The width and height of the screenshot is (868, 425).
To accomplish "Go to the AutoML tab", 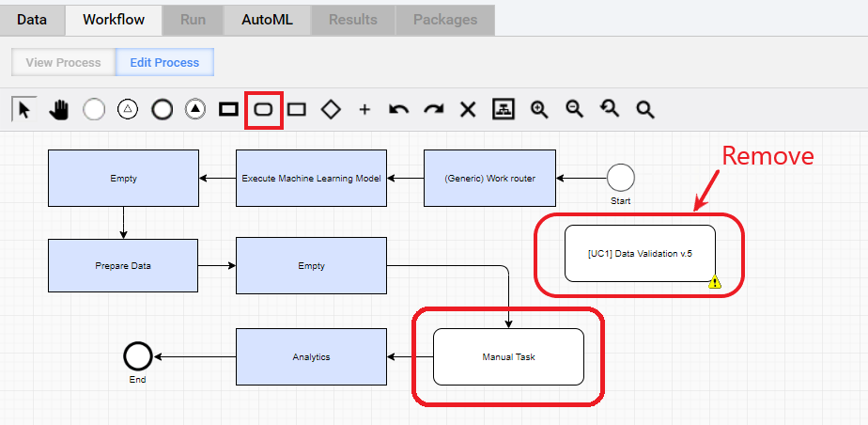I will coord(268,20).
